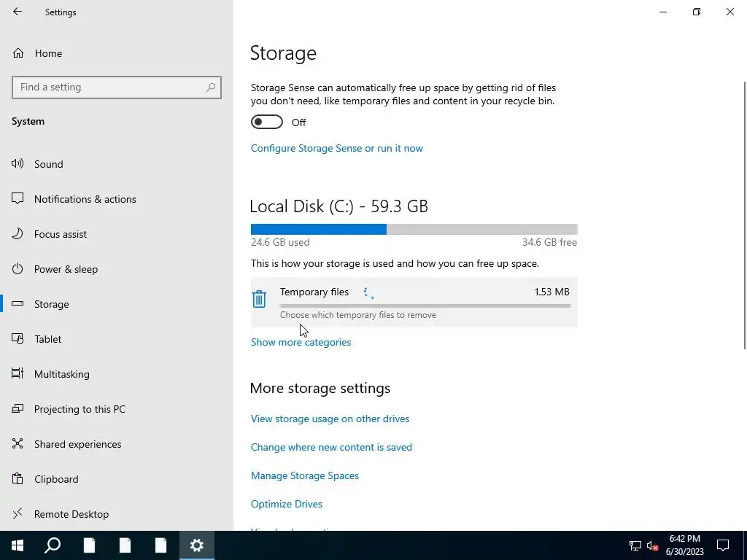Click the Settings page vertical scrollbar

click(x=744, y=215)
